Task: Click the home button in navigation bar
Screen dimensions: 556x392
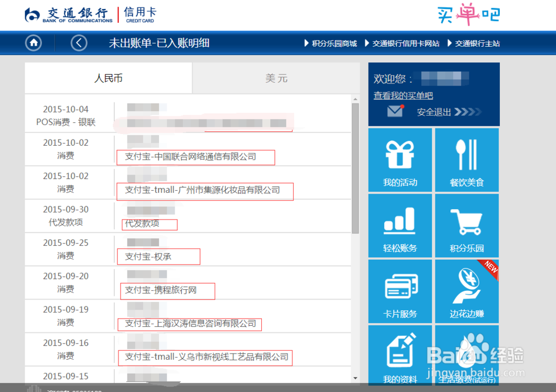Action: (x=33, y=43)
